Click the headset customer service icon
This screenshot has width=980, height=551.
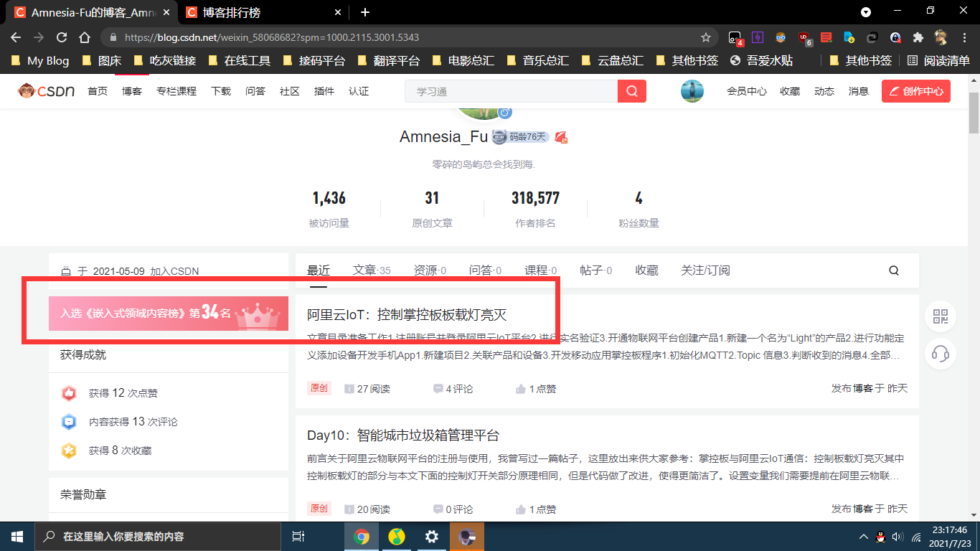[x=940, y=353]
